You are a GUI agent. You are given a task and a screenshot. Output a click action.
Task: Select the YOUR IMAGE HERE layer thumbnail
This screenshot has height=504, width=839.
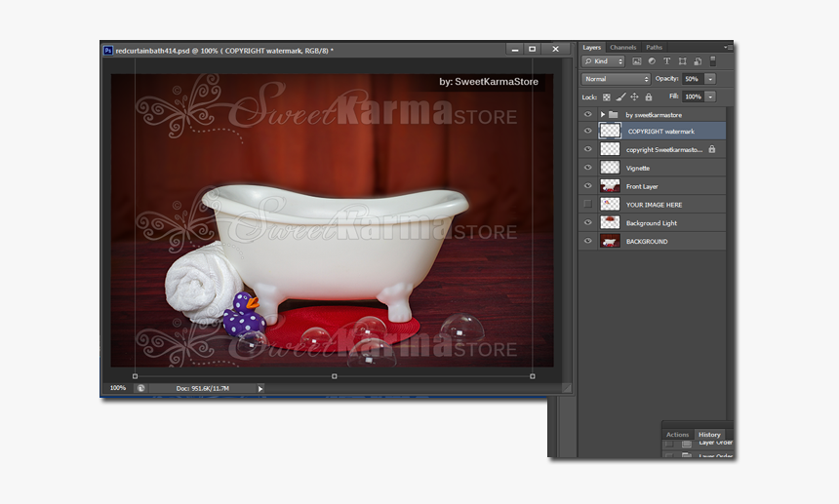tap(610, 204)
